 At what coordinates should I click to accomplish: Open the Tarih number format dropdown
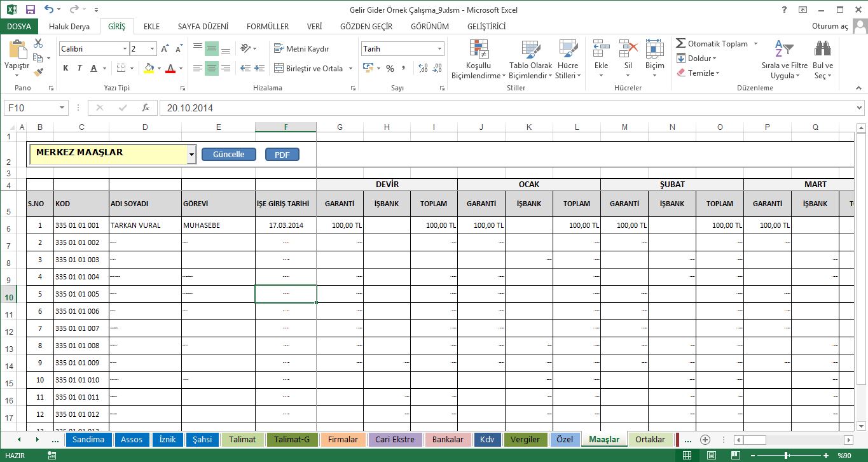[x=439, y=49]
